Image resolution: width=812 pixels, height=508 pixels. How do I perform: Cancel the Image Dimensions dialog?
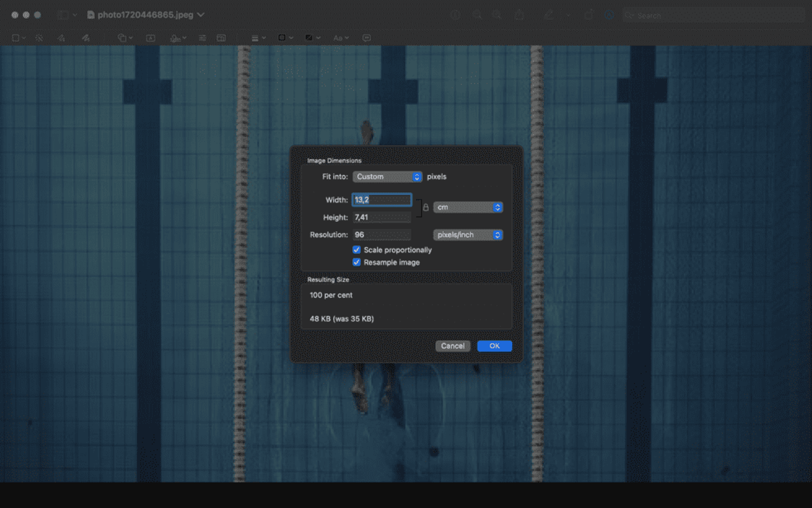point(452,346)
